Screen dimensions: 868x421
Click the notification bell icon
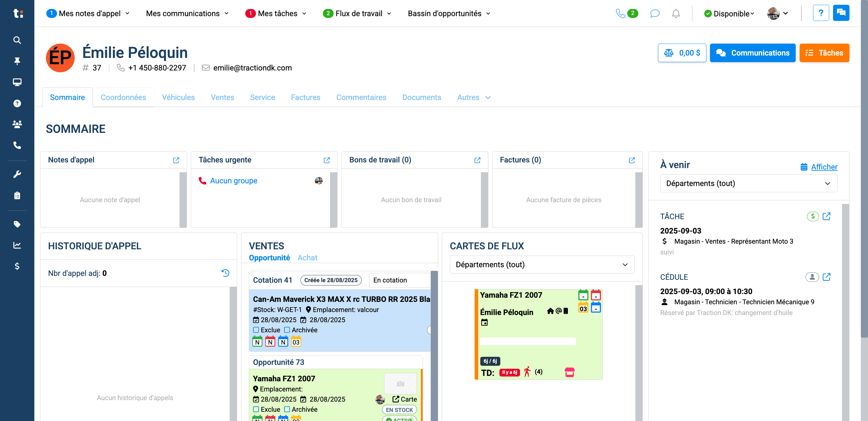click(676, 13)
